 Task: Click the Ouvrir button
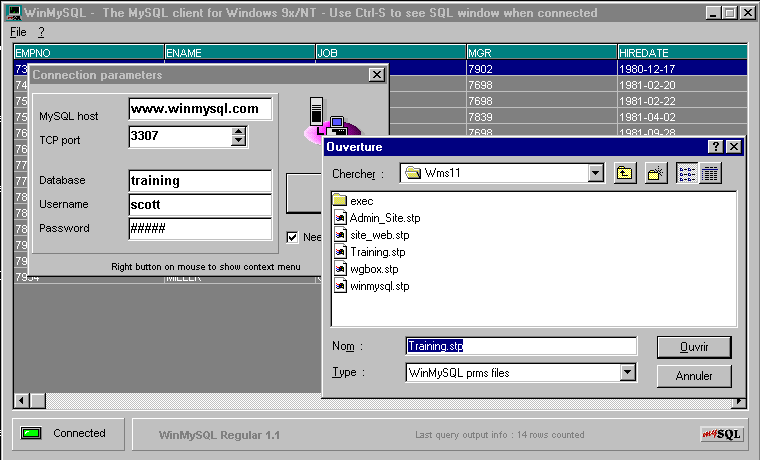694,347
